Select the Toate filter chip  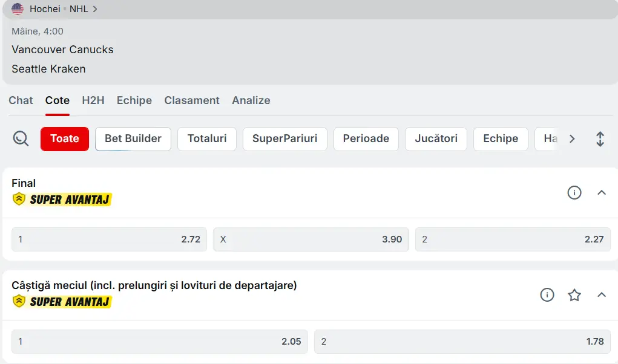[65, 138]
